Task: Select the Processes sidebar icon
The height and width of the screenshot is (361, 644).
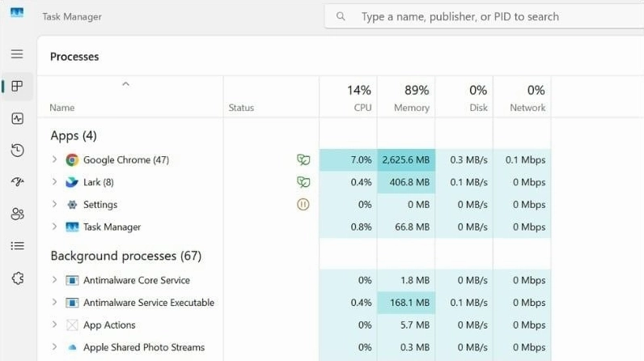Action: [17, 87]
